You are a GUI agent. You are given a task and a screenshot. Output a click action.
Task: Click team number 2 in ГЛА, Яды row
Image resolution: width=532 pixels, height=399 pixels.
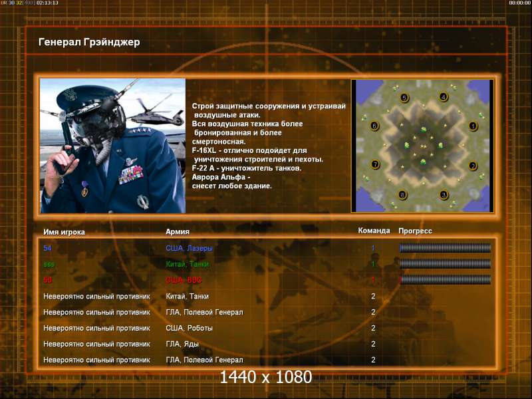coord(373,344)
